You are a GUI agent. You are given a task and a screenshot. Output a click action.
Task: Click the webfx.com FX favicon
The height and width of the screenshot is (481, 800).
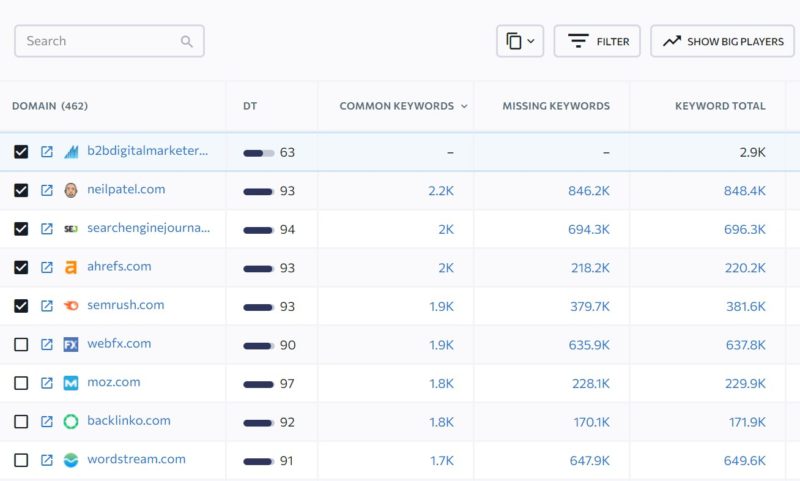(71, 345)
